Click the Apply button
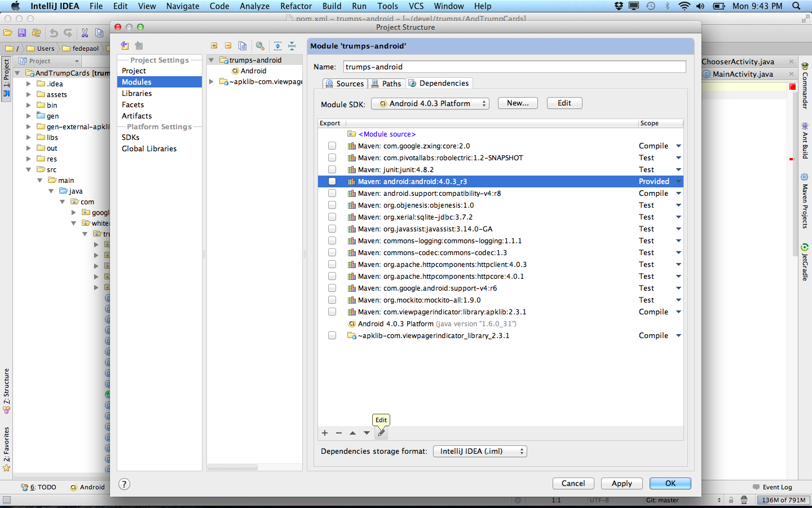This screenshot has width=812, height=508. pos(622,484)
